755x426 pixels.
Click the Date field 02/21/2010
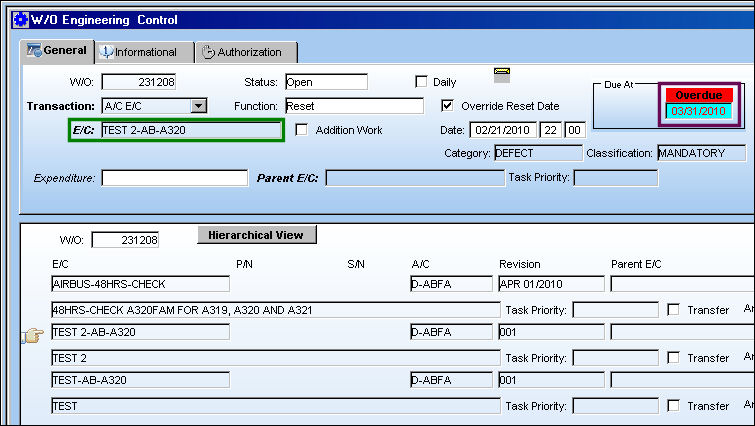pyautogui.click(x=503, y=130)
